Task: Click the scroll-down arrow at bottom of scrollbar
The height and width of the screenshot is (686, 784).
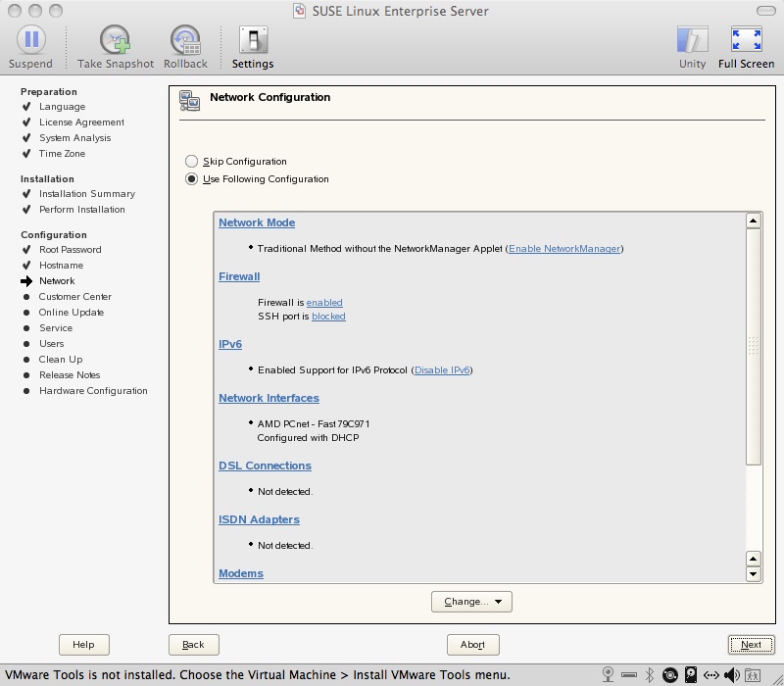Action: pyautogui.click(x=753, y=574)
